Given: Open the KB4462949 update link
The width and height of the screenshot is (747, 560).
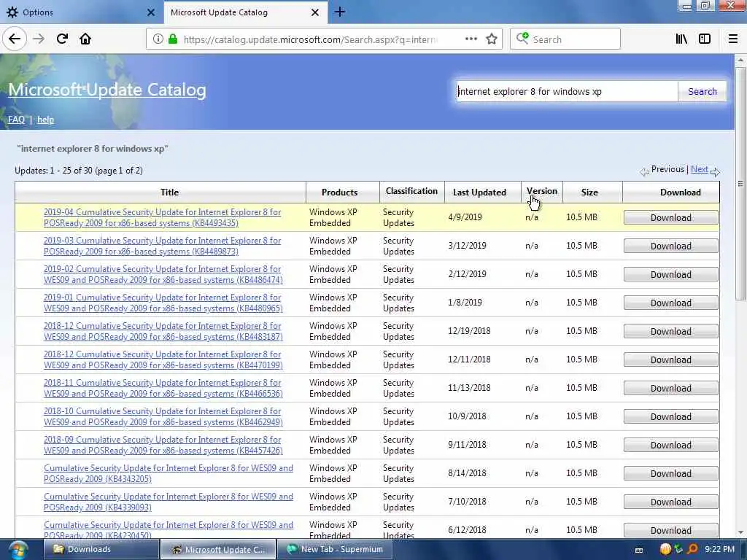Looking at the screenshot, I should coord(163,416).
